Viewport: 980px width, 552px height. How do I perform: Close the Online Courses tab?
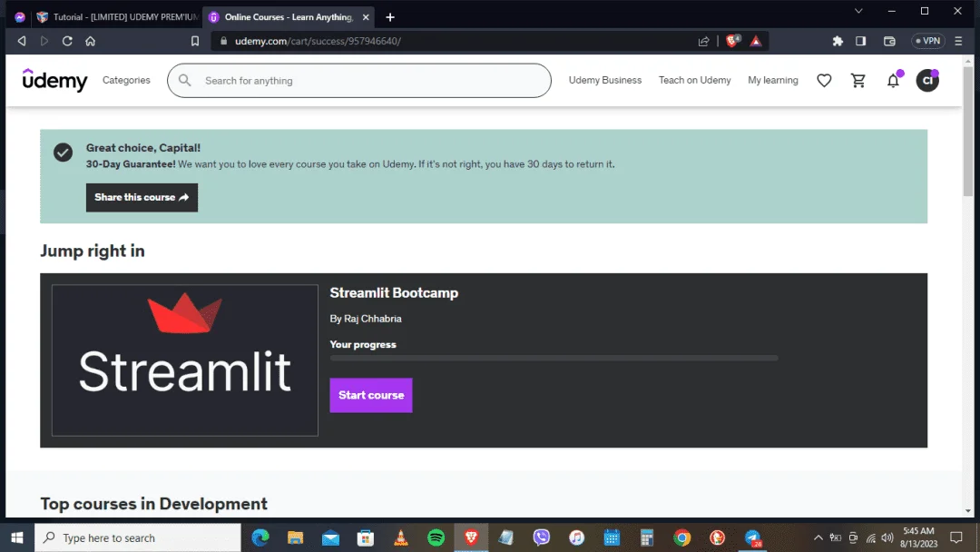(x=366, y=17)
